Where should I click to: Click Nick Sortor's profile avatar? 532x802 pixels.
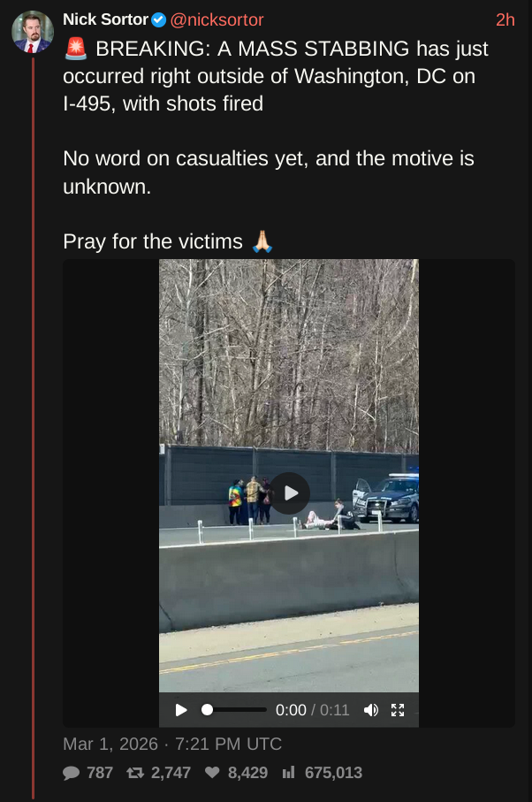(x=33, y=32)
